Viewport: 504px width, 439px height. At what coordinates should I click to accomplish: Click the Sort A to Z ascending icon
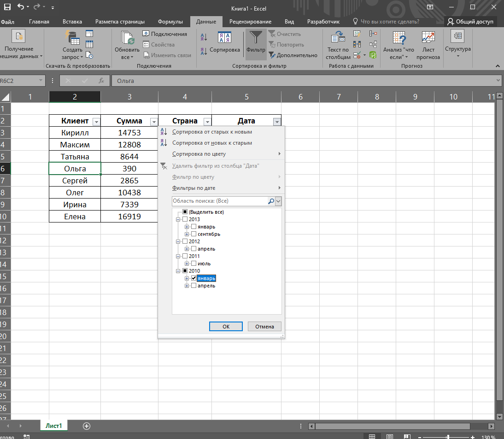tap(204, 37)
